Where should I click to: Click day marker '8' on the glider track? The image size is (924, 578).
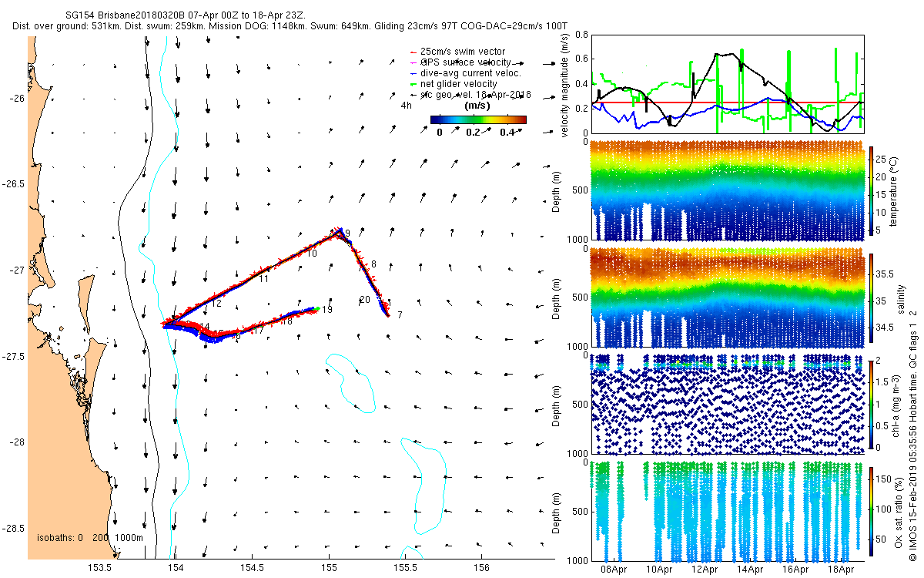(x=373, y=264)
